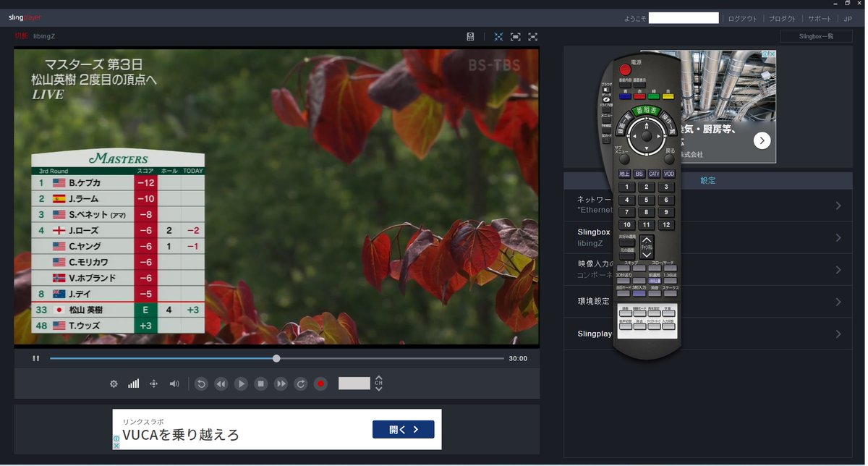The image size is (868, 466).
Task: Click the channel down arrow
Action: (x=378, y=389)
